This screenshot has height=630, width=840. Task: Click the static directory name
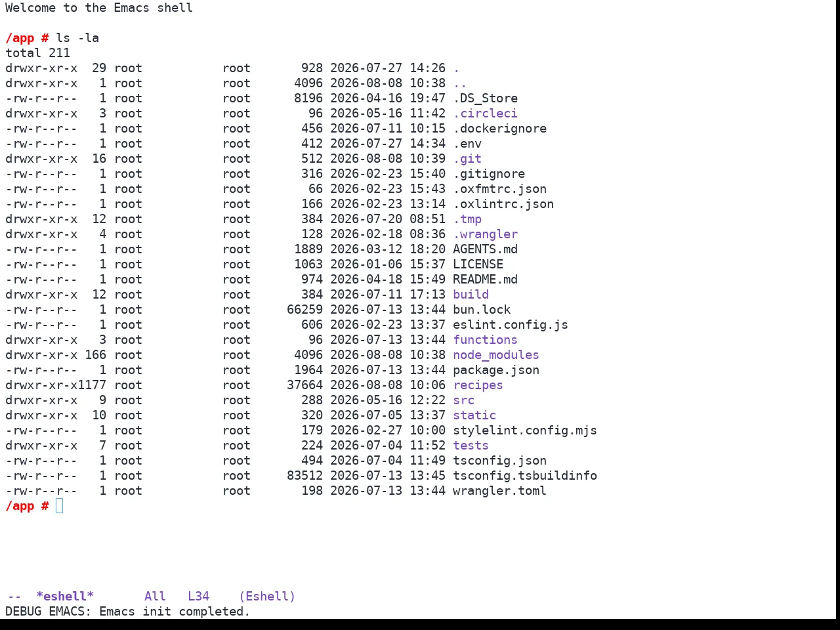coord(474,415)
